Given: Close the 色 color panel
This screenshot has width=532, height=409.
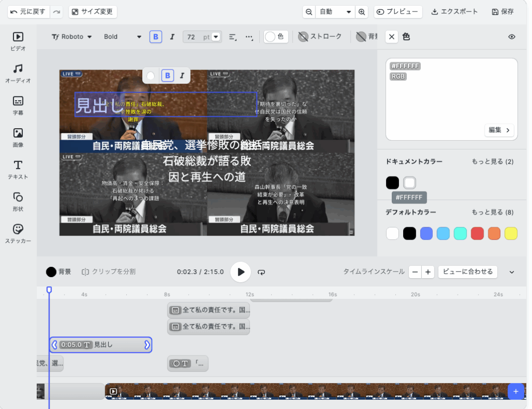Looking at the screenshot, I should click(x=392, y=37).
